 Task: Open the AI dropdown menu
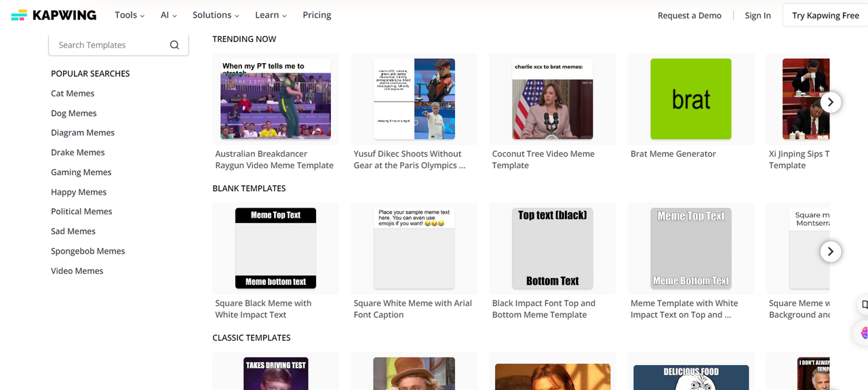point(169,15)
